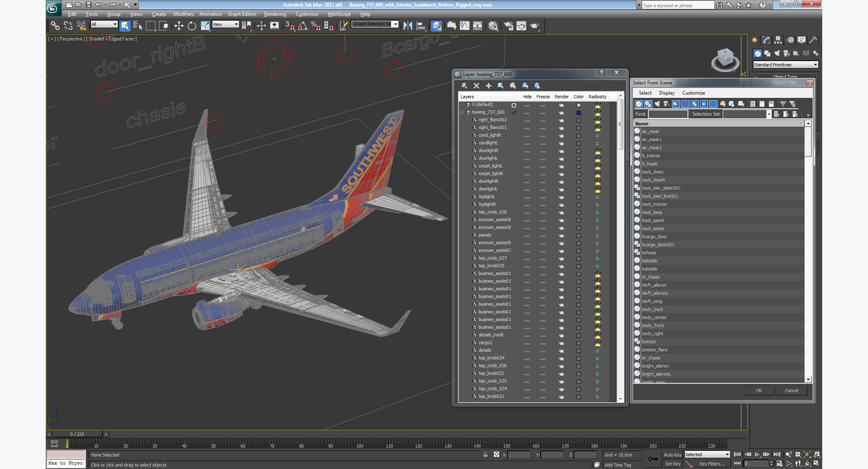
Task: Toggle the Manage Layers toolbar icon
Action: click(x=436, y=26)
